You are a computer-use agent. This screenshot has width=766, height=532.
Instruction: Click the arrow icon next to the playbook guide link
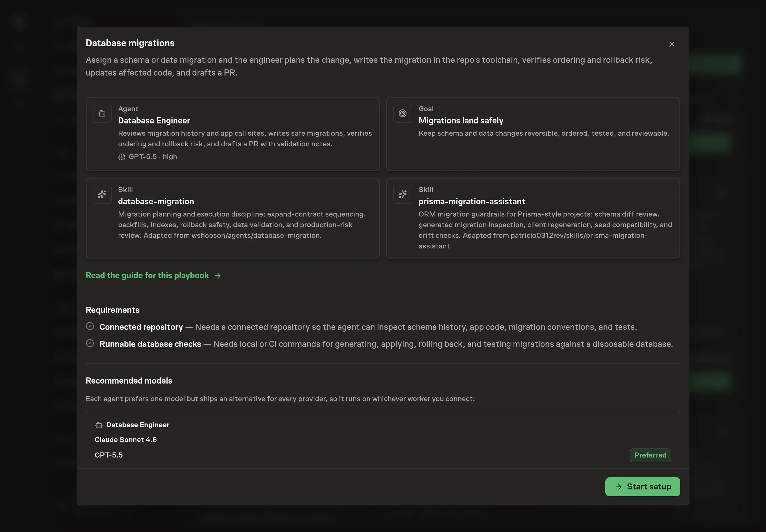click(x=218, y=276)
